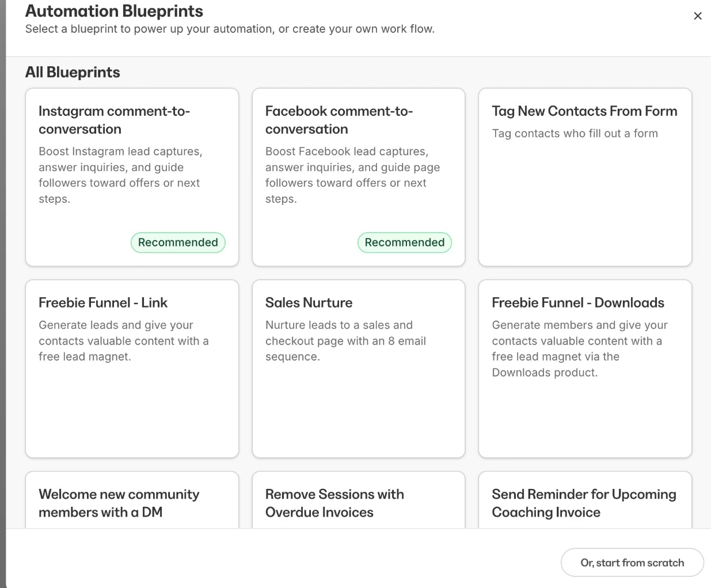Click Recommended badge on Instagram blueprint
This screenshot has width=711, height=588.
point(178,242)
